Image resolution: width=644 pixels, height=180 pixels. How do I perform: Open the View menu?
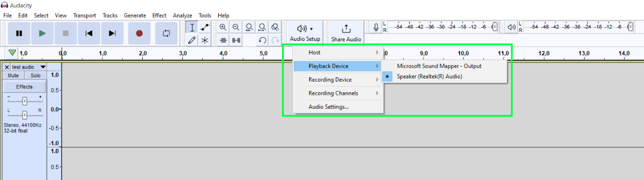pyautogui.click(x=61, y=15)
